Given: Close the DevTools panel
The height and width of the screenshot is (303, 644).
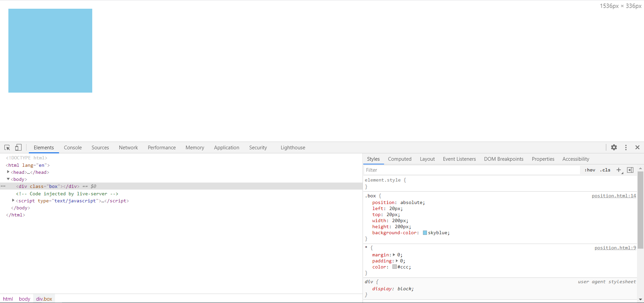Looking at the screenshot, I should tap(638, 148).
